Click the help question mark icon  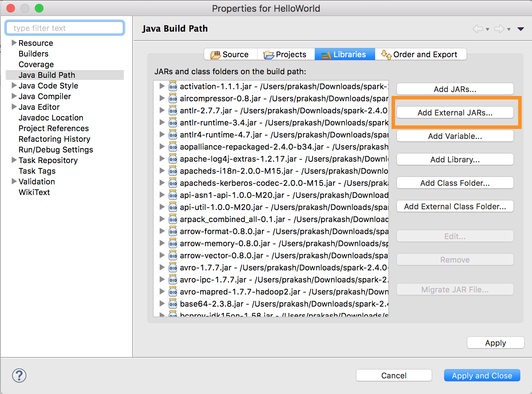(19, 375)
